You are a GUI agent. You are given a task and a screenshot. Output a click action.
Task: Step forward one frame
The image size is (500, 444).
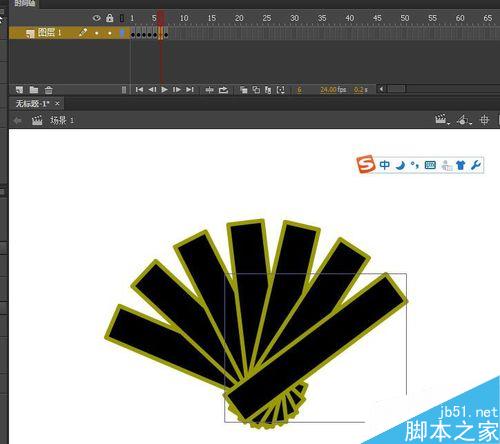click(x=177, y=89)
